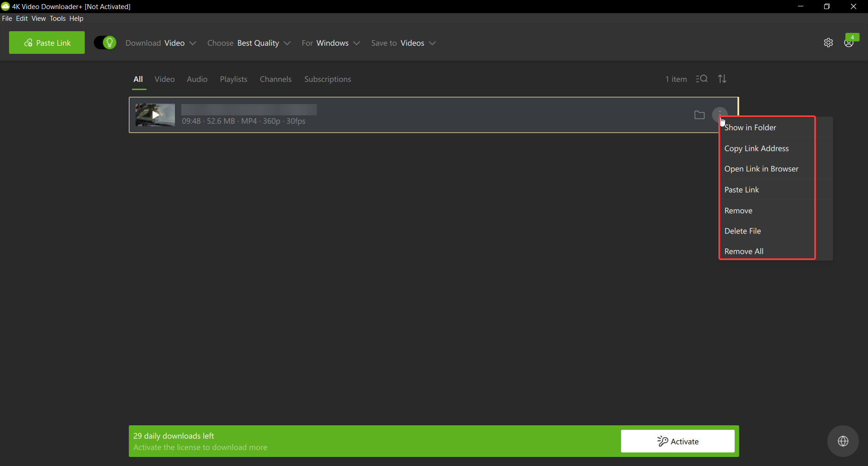The height and width of the screenshot is (466, 868).
Task: Switch to the Video tab
Action: [x=165, y=79]
